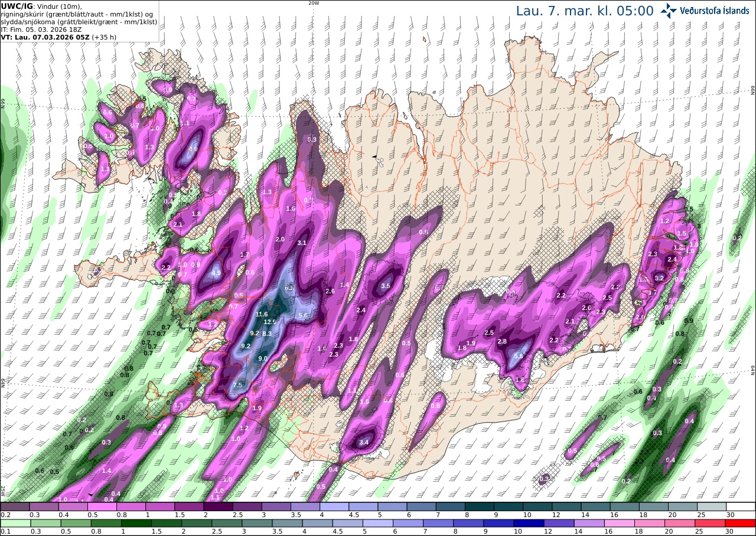Screen dimensions: 756x536
Task: Select darkest green lower swatch starting at 1
Action: click(x=136, y=523)
